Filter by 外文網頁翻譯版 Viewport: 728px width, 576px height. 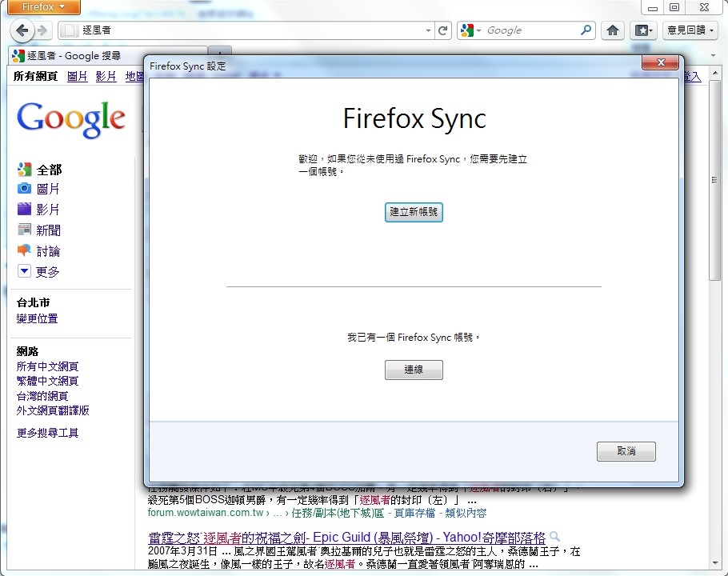(x=53, y=410)
